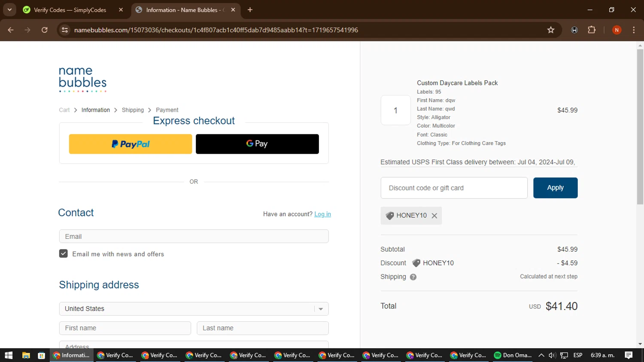This screenshot has width=644, height=362.
Task: Switch the ESP input language indicator
Action: coord(578,355)
